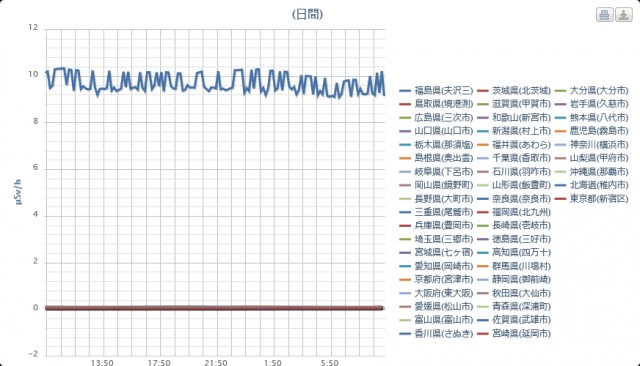Disable the 宮崎県(延岡市) series
The height and width of the screenshot is (366, 640).
tap(513, 333)
